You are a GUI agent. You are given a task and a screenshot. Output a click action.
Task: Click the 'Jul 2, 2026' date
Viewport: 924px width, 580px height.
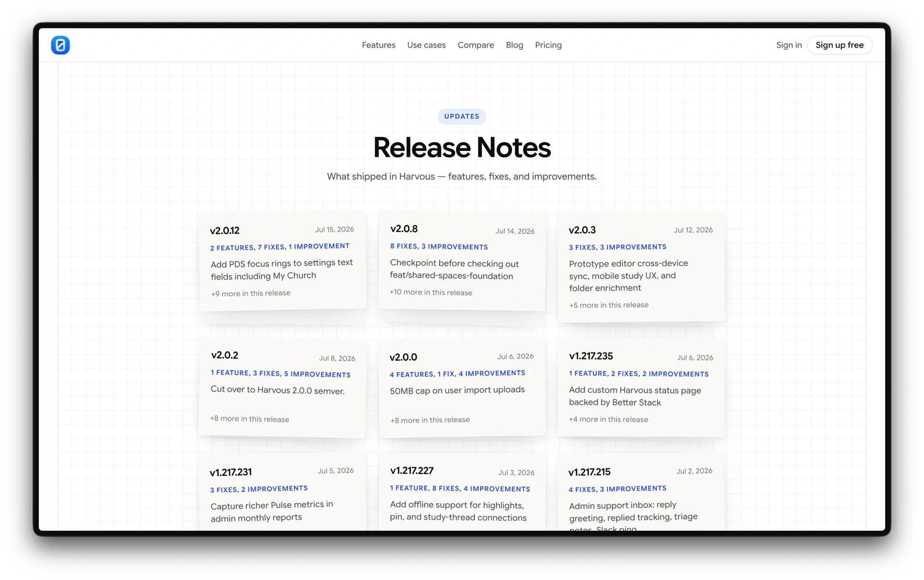point(694,471)
